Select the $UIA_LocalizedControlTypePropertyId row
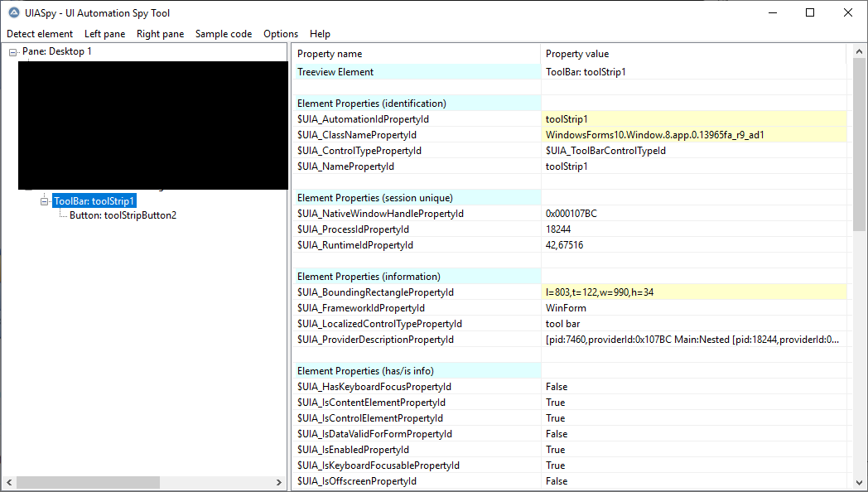This screenshot has width=868, height=492. [570, 324]
